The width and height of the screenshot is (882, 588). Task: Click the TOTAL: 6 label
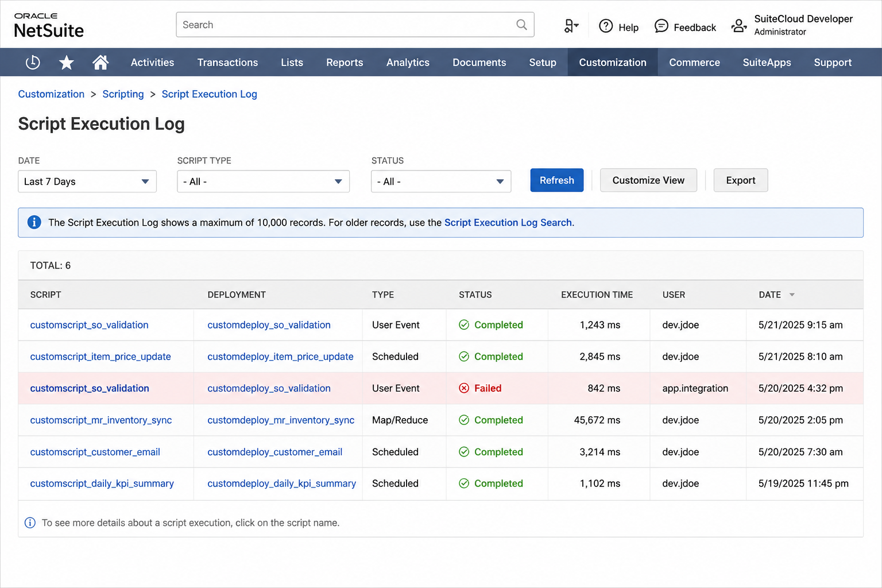click(x=51, y=265)
